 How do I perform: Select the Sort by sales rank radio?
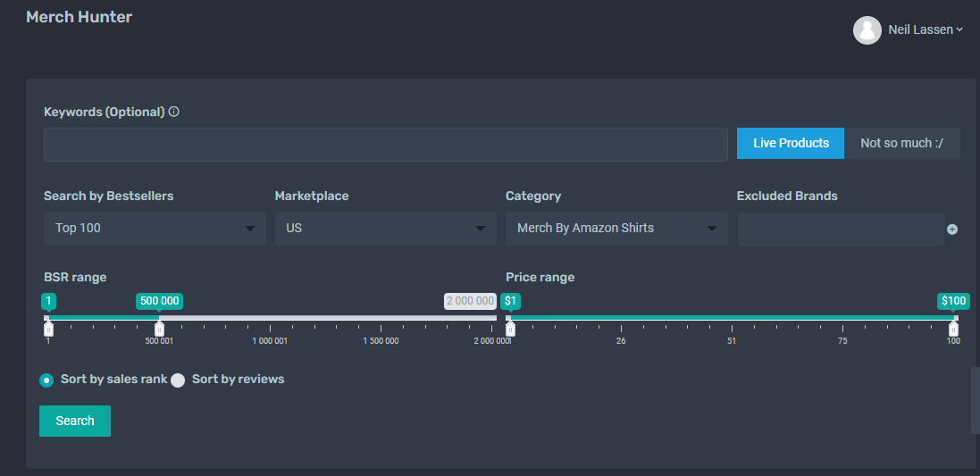(46, 380)
